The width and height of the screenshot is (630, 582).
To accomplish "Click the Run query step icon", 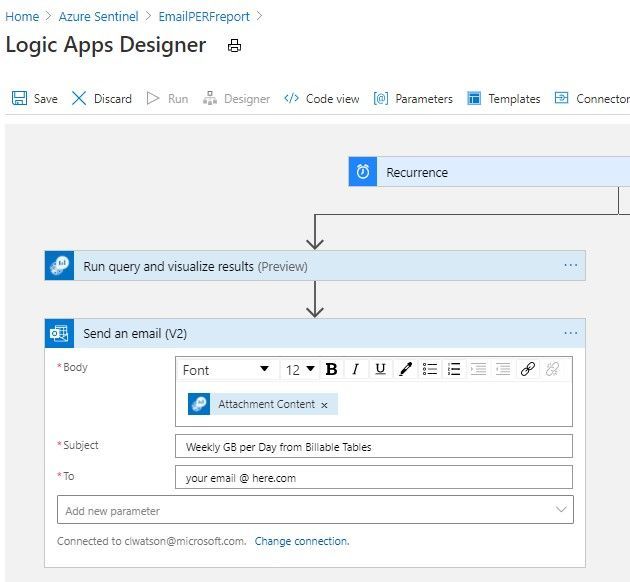I will coord(59,265).
